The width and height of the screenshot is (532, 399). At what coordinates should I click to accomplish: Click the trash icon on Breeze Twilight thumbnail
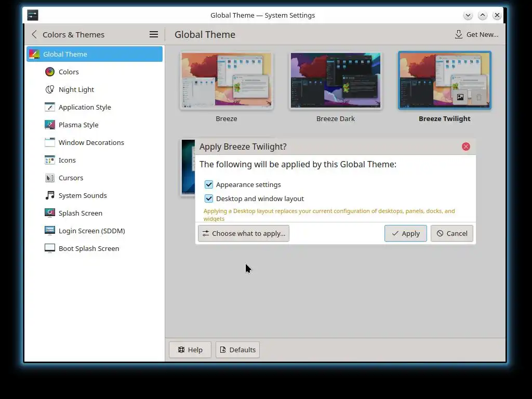point(478,97)
